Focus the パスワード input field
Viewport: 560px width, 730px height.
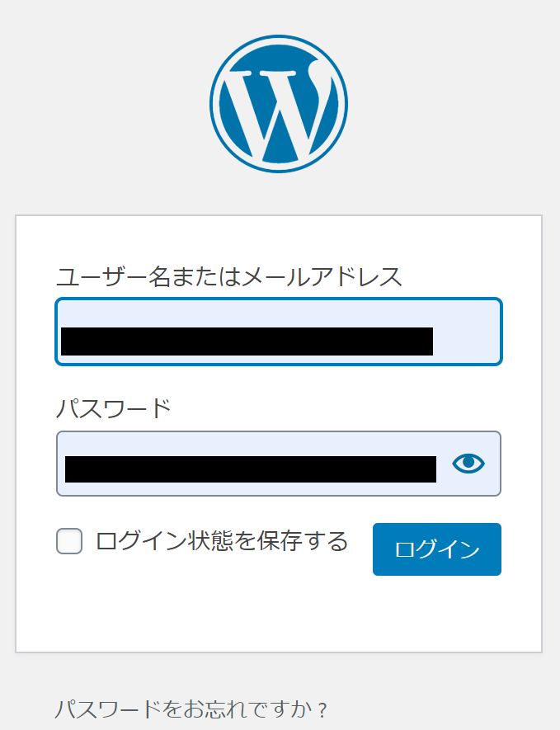click(x=279, y=464)
